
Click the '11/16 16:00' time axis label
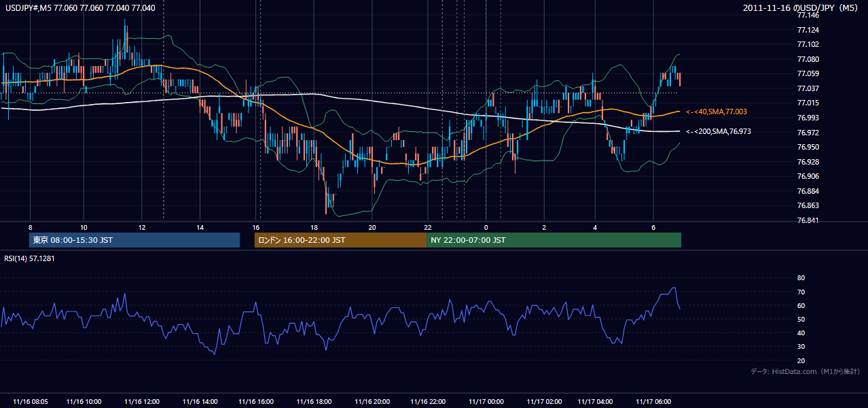tap(256, 402)
